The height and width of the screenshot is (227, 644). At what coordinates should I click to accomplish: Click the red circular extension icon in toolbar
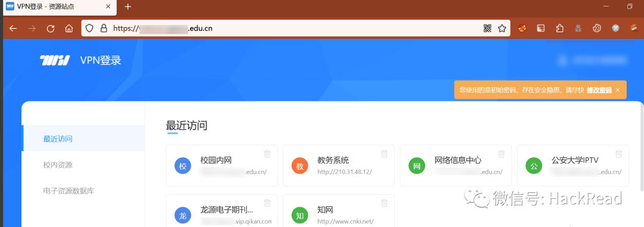coord(522,29)
